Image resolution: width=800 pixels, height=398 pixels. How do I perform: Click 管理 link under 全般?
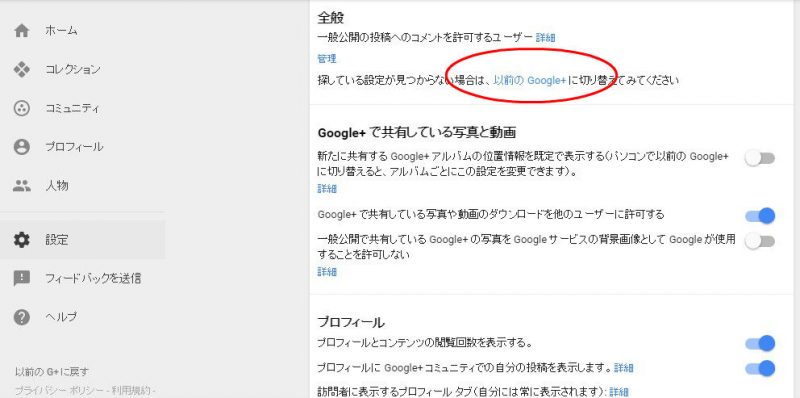pyautogui.click(x=327, y=59)
